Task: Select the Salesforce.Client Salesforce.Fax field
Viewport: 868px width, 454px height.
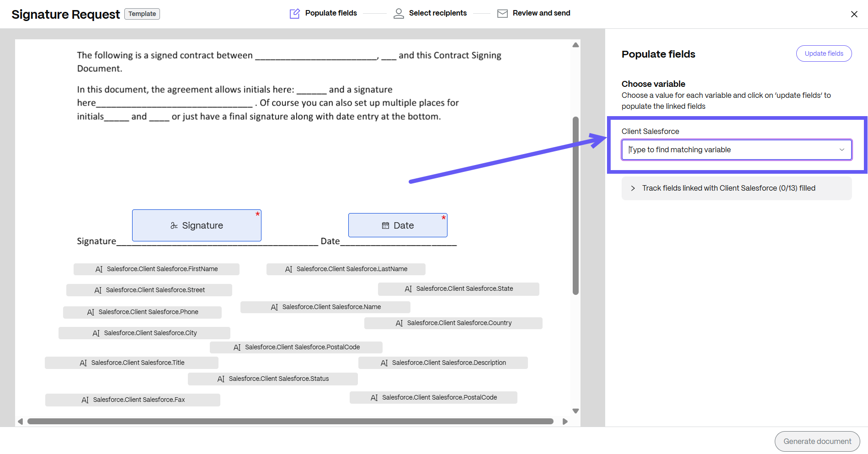Action: click(133, 400)
